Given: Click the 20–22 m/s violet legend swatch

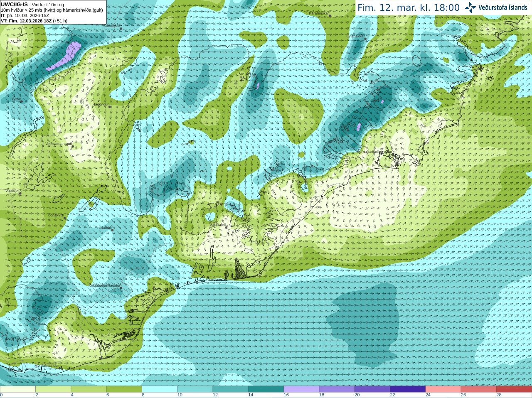Looking at the screenshot, I should (x=372, y=389).
